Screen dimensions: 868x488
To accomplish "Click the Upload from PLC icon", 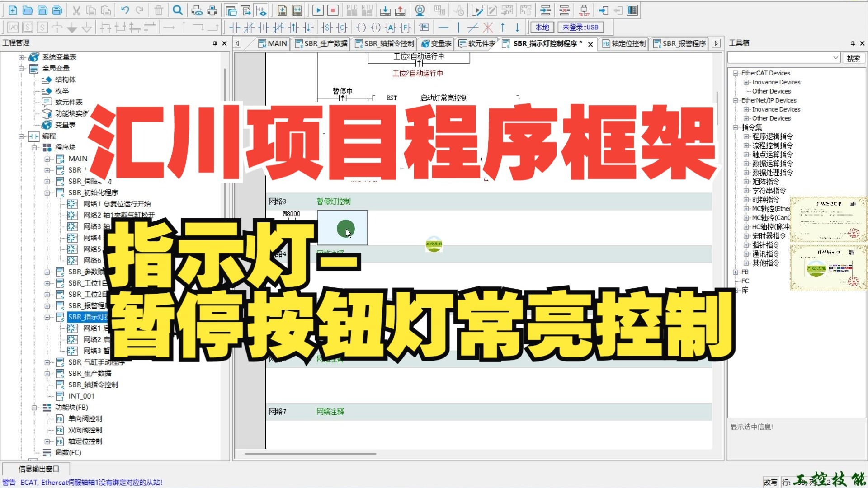I will pos(400,10).
